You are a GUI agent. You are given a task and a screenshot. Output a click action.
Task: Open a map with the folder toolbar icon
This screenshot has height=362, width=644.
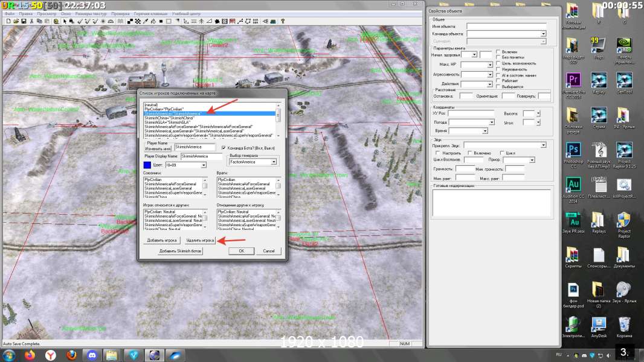(16, 21)
